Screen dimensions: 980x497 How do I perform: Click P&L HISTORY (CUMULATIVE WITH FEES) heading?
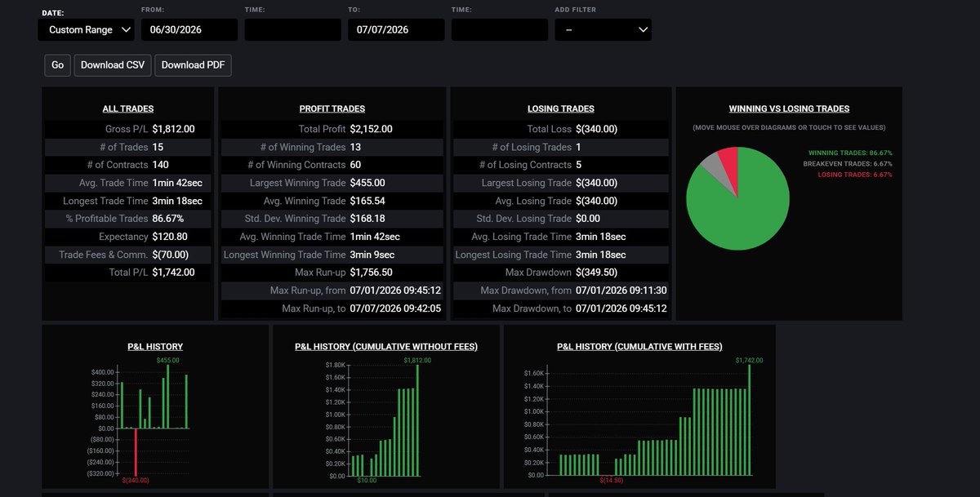(x=639, y=347)
